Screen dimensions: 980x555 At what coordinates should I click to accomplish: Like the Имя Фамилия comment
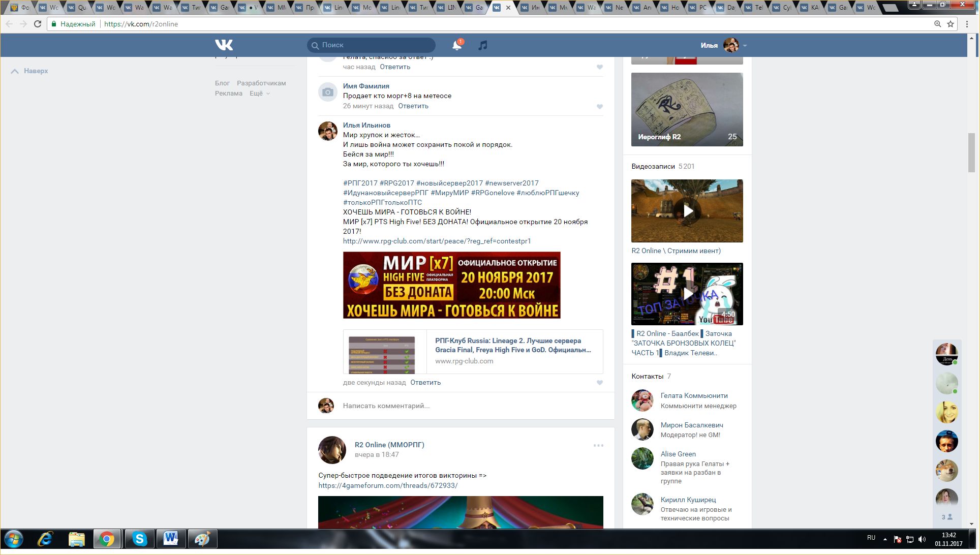point(600,107)
